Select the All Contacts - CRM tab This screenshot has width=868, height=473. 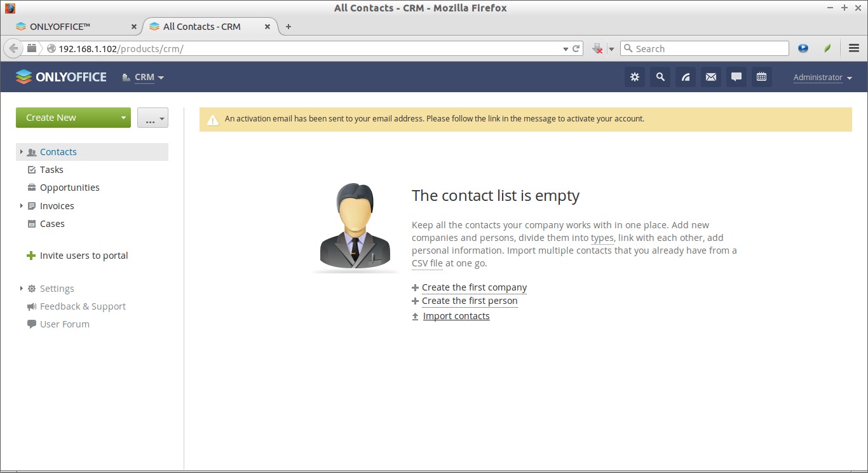(x=210, y=27)
